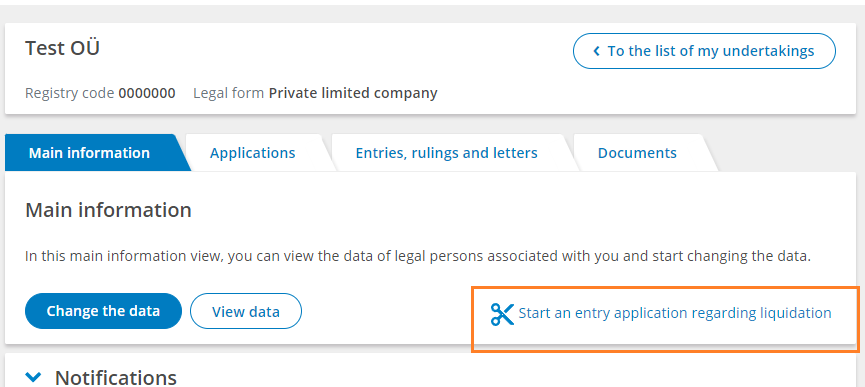Open View data
Viewport: 865px width, 387px height.
click(x=246, y=311)
